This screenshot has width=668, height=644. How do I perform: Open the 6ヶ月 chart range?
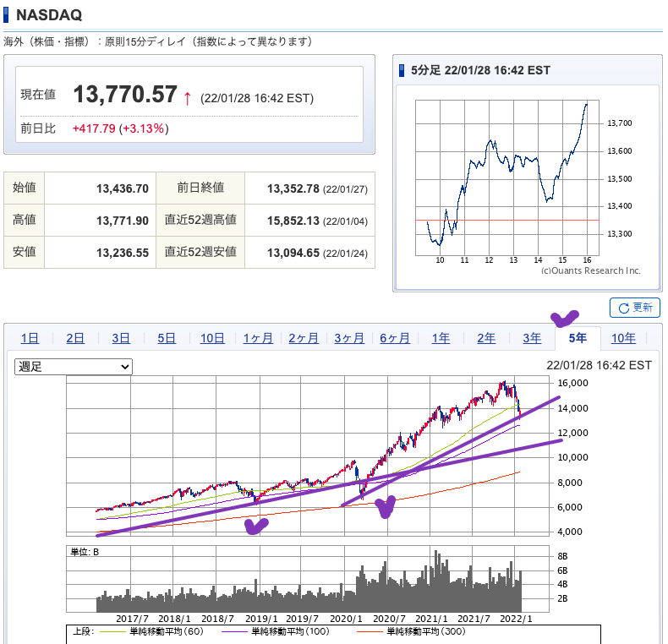pyautogui.click(x=395, y=338)
